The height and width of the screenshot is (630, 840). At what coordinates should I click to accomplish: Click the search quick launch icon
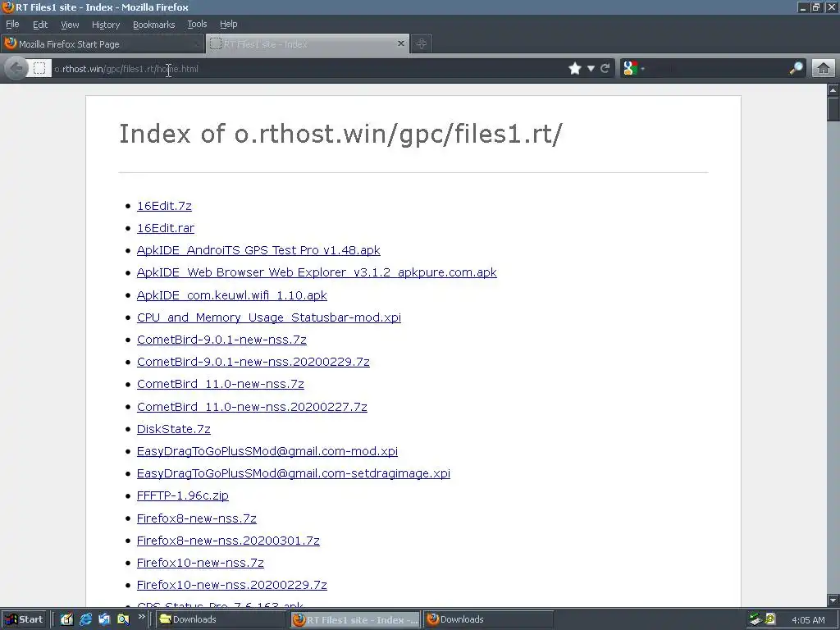[123, 619]
